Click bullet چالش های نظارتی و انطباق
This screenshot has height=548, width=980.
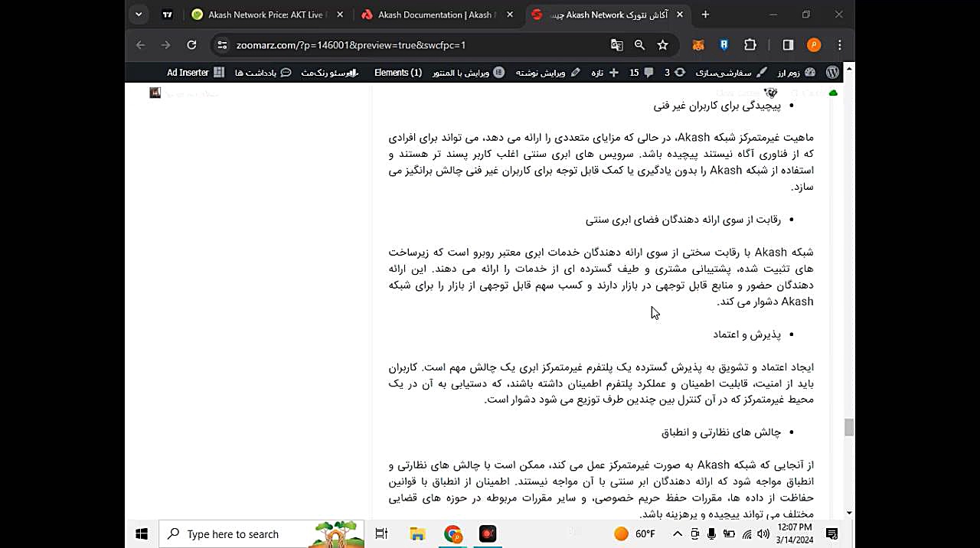pos(721,432)
